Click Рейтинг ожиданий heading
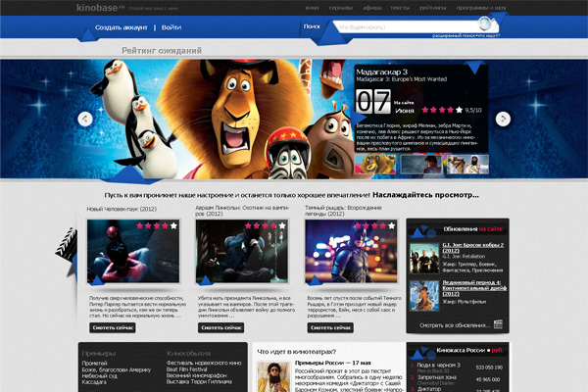Viewport: 588px width, 392px height. [162, 51]
